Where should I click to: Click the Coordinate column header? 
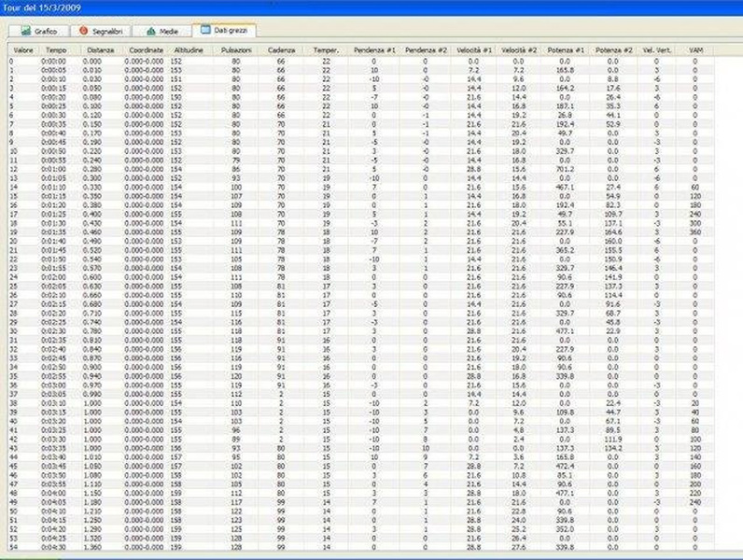[146, 49]
